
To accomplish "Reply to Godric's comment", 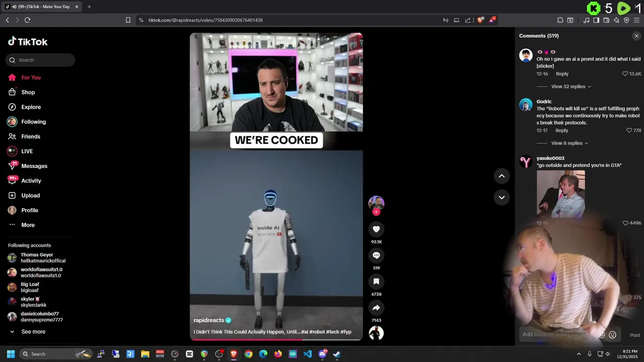I will coord(562,131).
